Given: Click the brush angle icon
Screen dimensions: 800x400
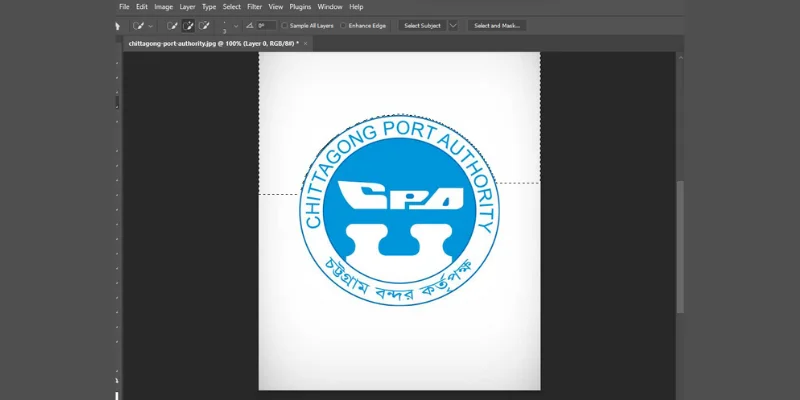Looking at the screenshot, I should pyautogui.click(x=249, y=26).
